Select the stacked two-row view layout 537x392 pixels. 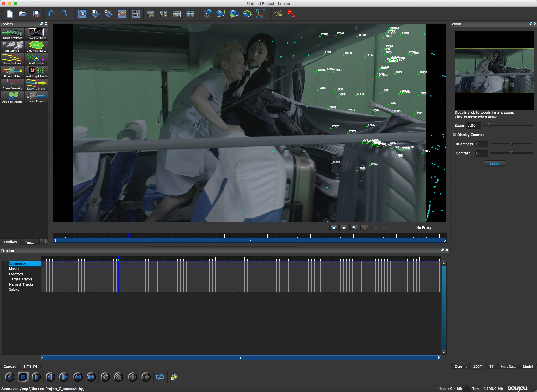(x=177, y=14)
